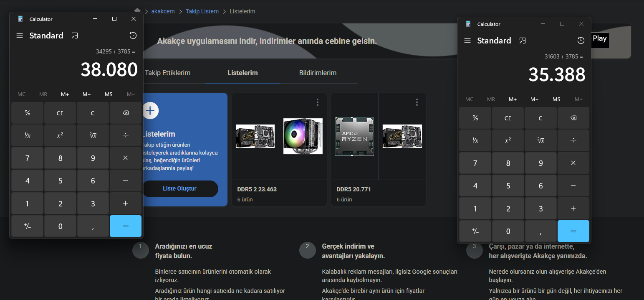
Task: Click minus key in left Calculator
Action: click(126, 181)
